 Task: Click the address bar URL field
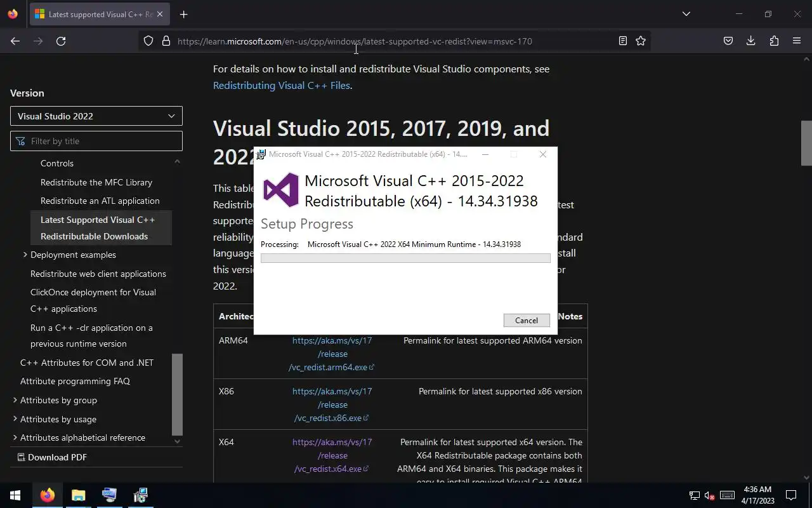click(393, 41)
